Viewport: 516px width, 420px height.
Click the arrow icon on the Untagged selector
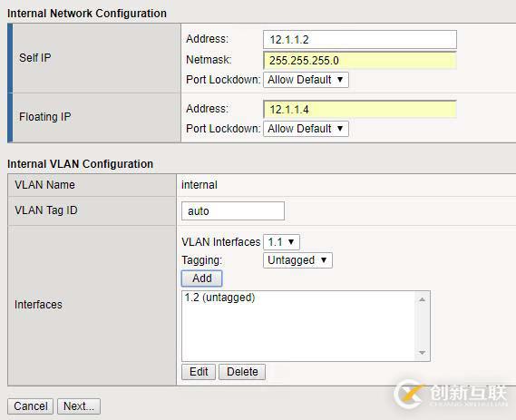click(x=324, y=260)
